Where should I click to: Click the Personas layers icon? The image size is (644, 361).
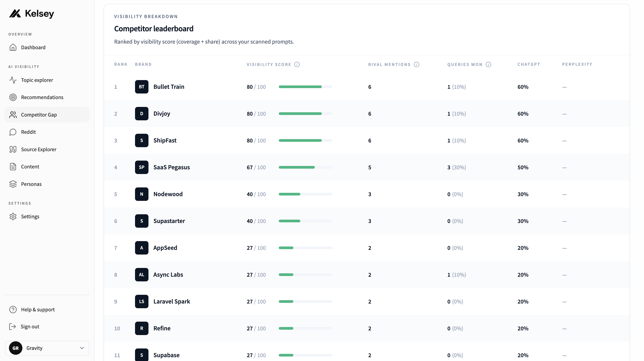[x=13, y=184]
